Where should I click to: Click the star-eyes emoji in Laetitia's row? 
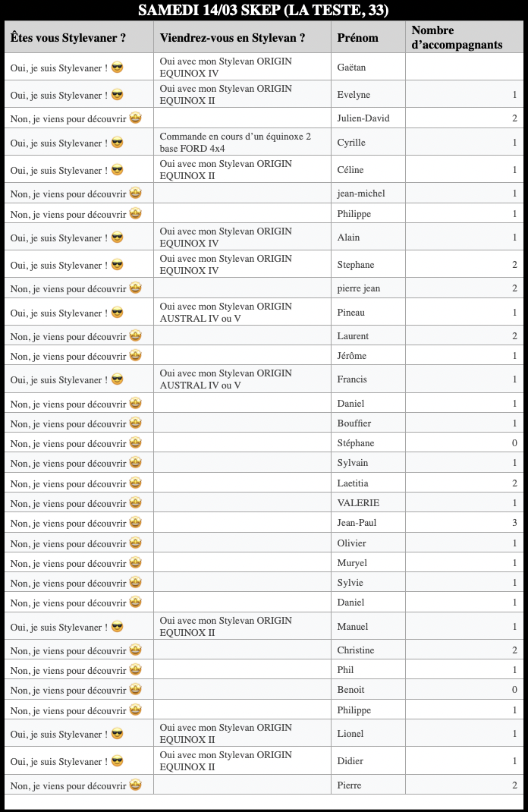pyautogui.click(x=135, y=483)
